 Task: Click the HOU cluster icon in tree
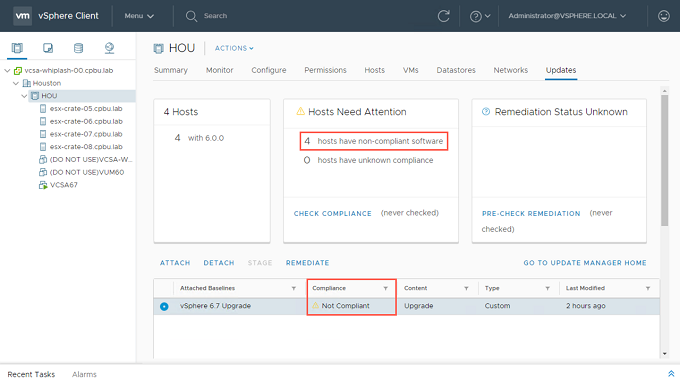tap(35, 96)
